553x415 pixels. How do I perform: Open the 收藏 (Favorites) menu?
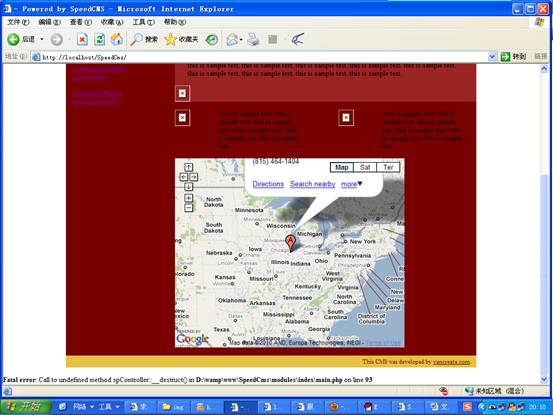point(112,22)
